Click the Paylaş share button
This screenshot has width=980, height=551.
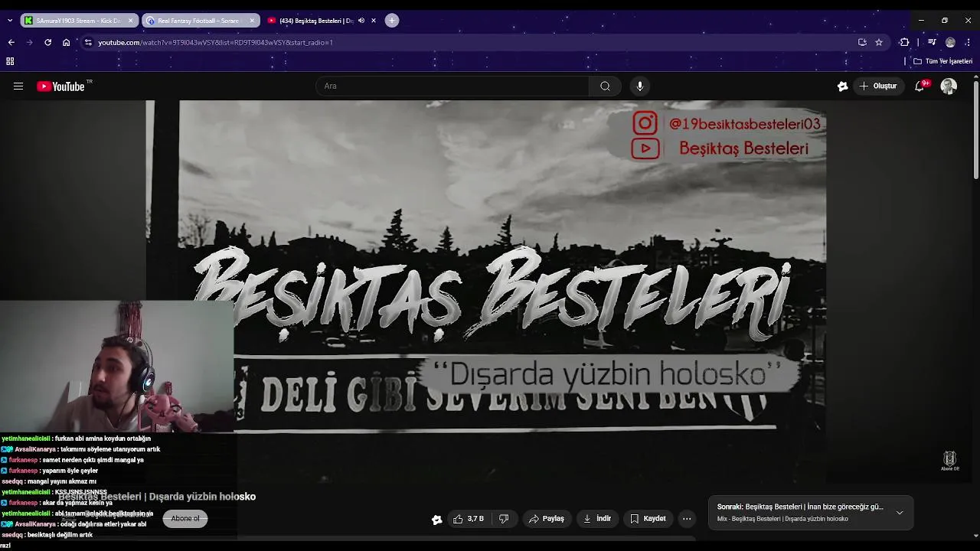[547, 519]
